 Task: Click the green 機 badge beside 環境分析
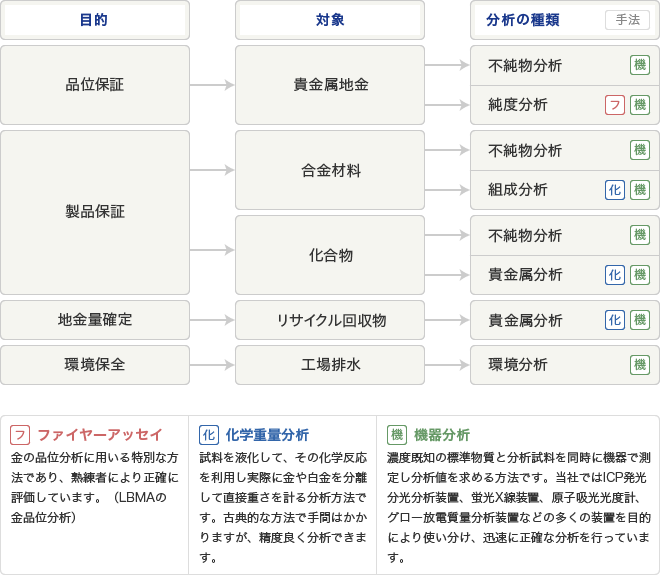click(x=640, y=365)
